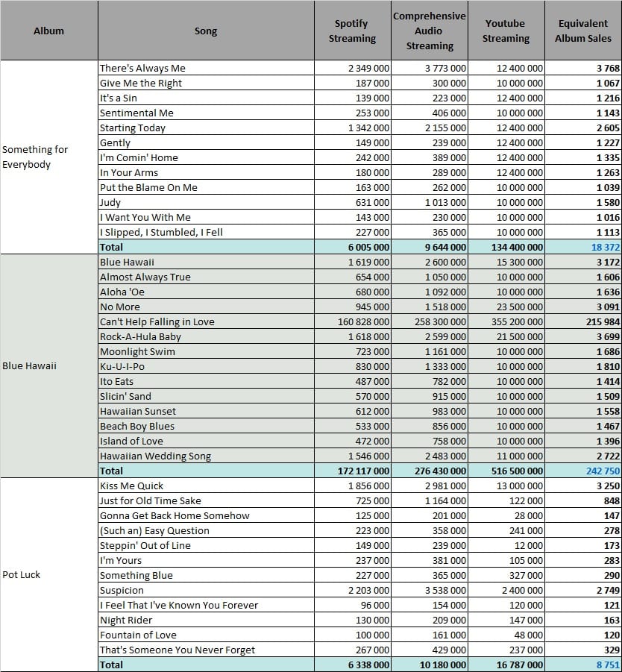Click the Album column header
The height and width of the screenshot is (672, 622).
(49, 31)
